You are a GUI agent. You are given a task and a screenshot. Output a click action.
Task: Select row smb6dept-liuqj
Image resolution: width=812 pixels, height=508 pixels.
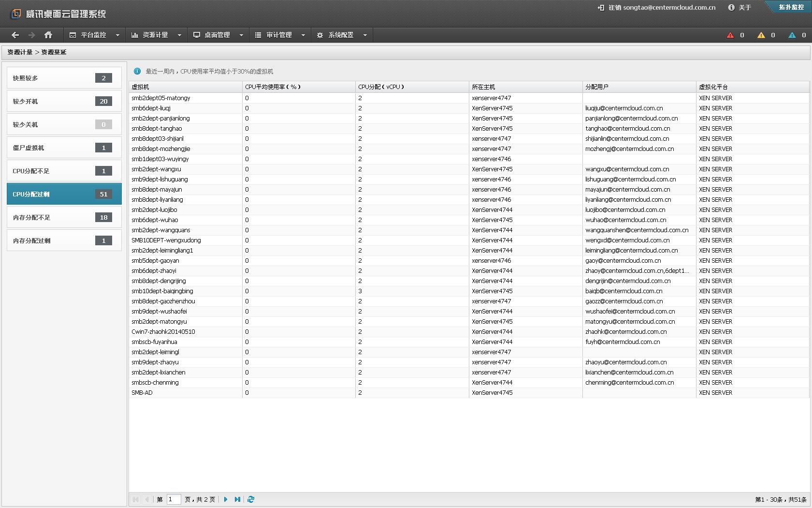click(469, 108)
